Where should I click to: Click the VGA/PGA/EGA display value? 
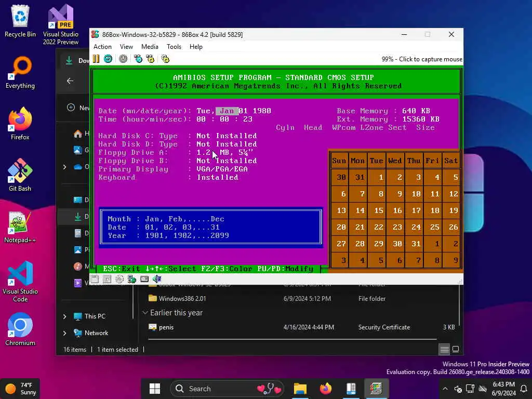pyautogui.click(x=222, y=169)
